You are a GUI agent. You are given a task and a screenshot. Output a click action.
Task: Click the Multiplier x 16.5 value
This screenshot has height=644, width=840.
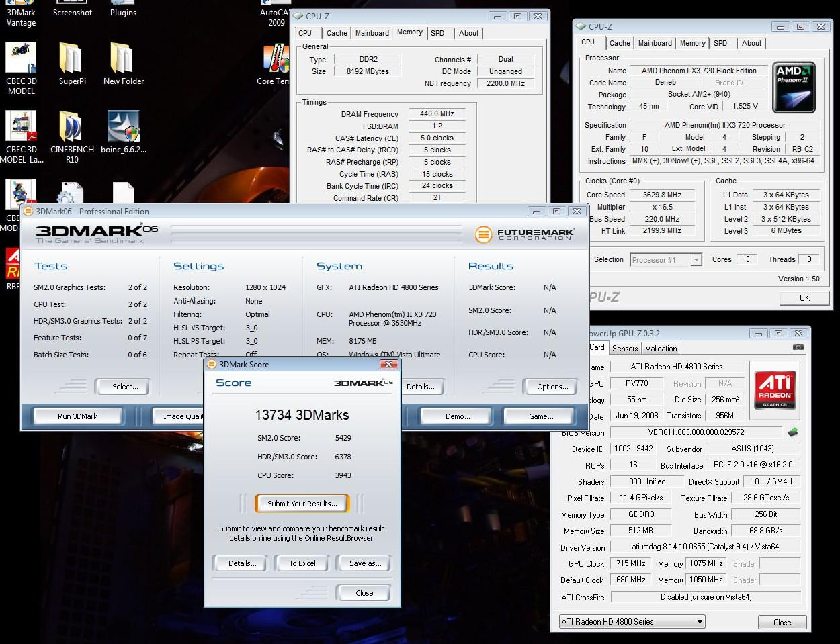click(x=662, y=208)
